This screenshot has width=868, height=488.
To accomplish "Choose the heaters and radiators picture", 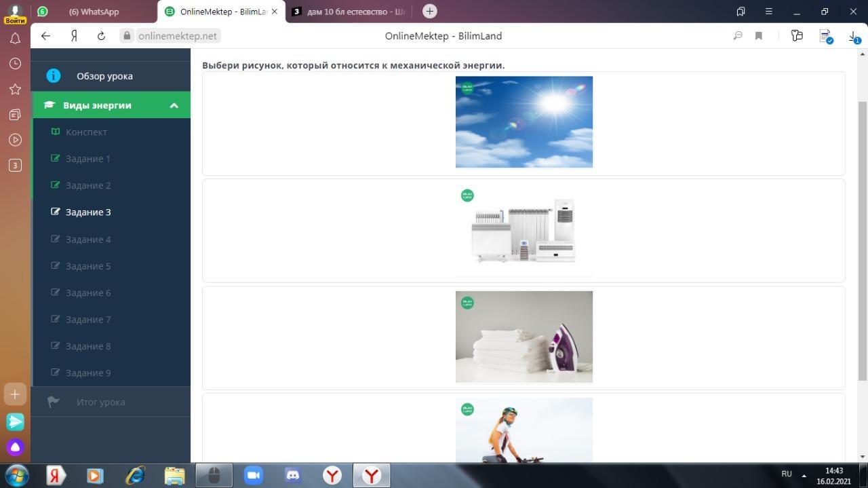I will pyautogui.click(x=524, y=231).
